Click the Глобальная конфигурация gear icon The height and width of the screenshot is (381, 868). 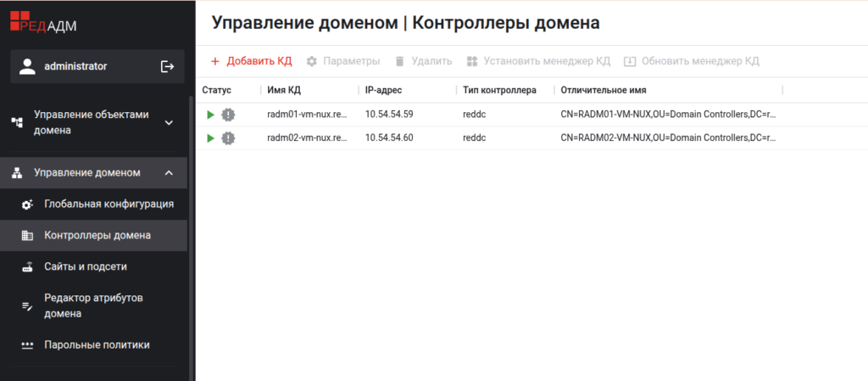[x=27, y=205]
